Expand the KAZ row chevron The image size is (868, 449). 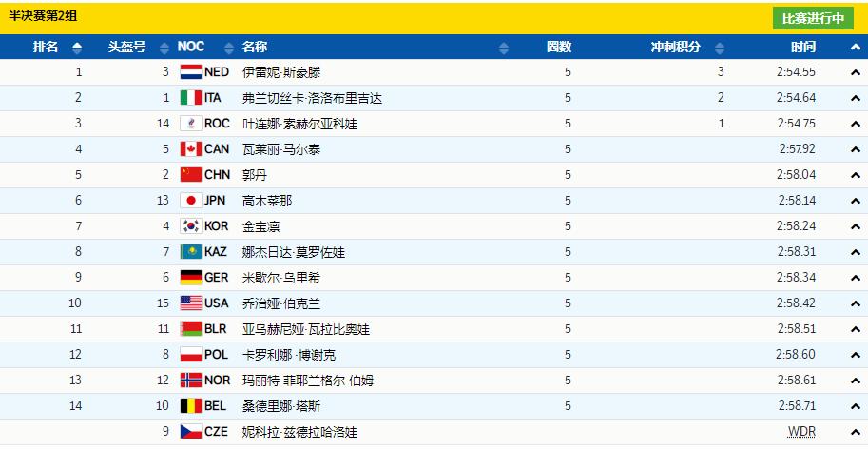[x=856, y=252]
